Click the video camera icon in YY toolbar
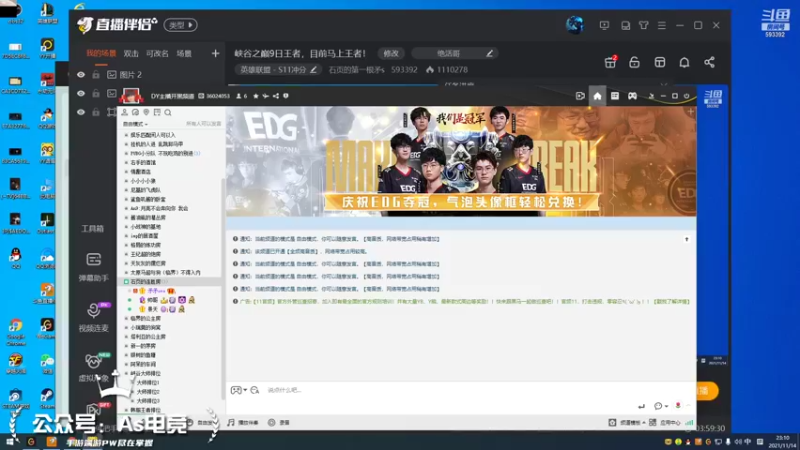Viewport: 800px width, 450px height. (580, 96)
